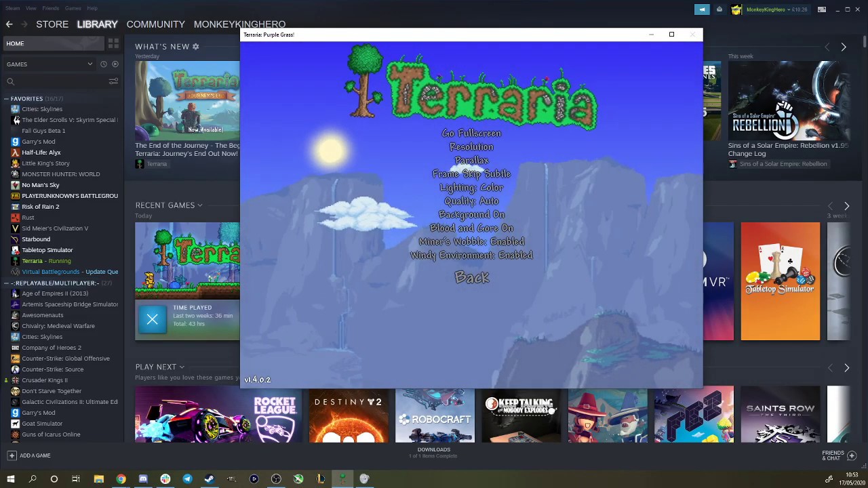
Task: Switch Steam to Big Picture mode
Action: [821, 9]
